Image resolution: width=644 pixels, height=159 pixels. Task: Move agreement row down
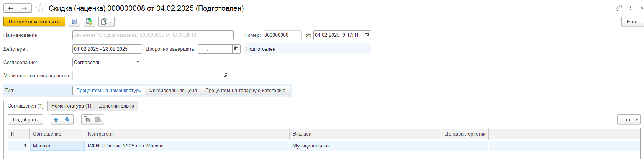click(67, 119)
